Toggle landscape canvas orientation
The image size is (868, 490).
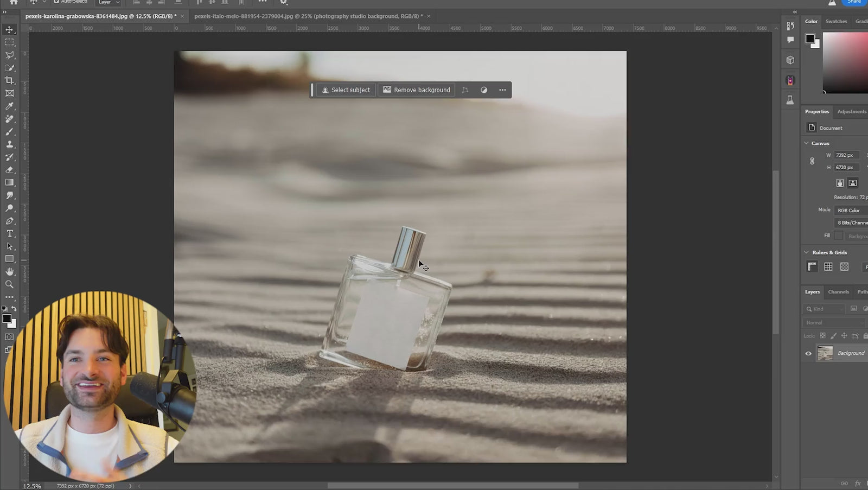(x=853, y=183)
